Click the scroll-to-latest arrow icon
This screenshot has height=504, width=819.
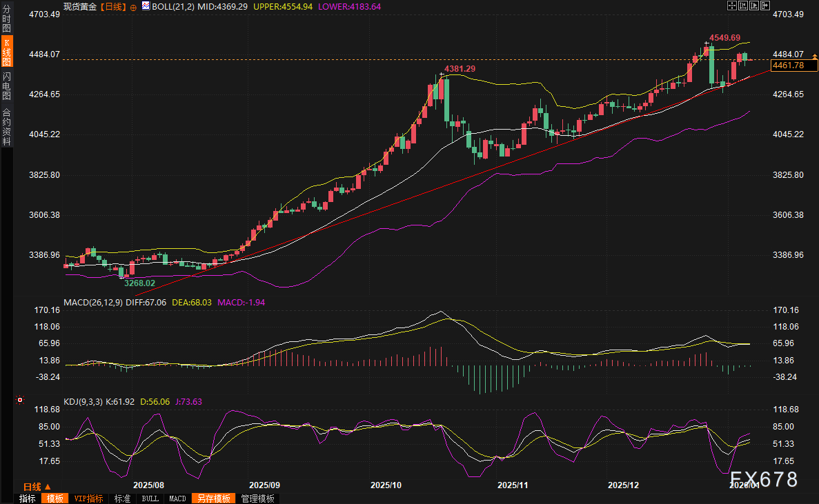(764, 6)
